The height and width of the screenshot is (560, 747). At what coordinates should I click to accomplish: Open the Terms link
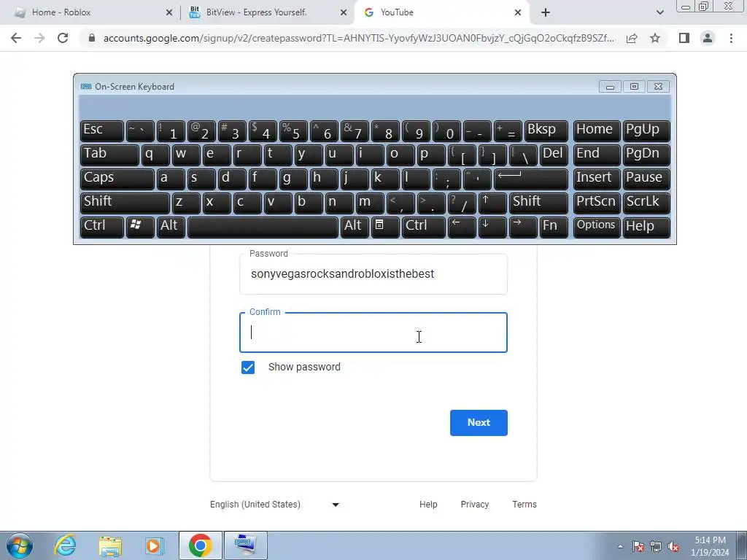coord(525,505)
